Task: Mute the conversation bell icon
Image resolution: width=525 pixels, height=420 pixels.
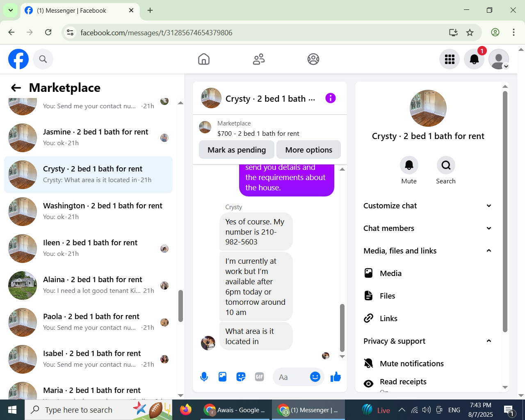Action: [409, 165]
